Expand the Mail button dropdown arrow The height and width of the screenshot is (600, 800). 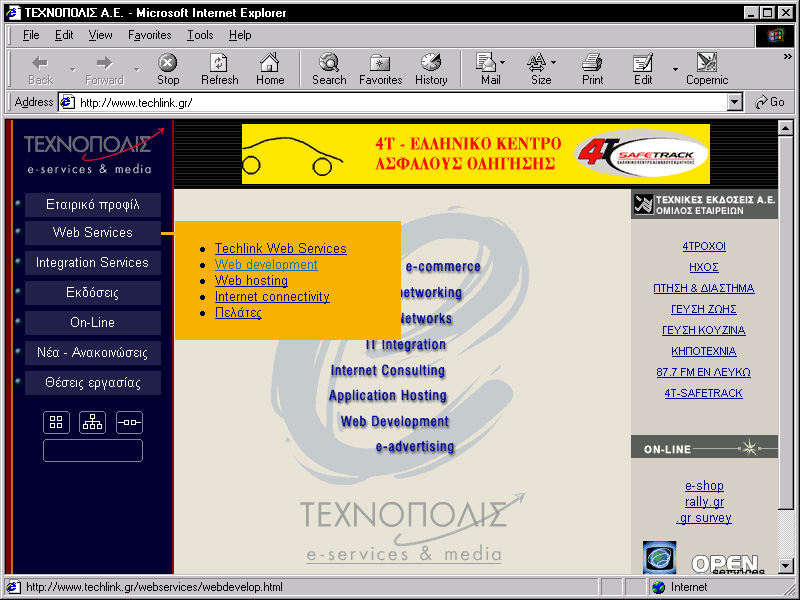pos(503,62)
